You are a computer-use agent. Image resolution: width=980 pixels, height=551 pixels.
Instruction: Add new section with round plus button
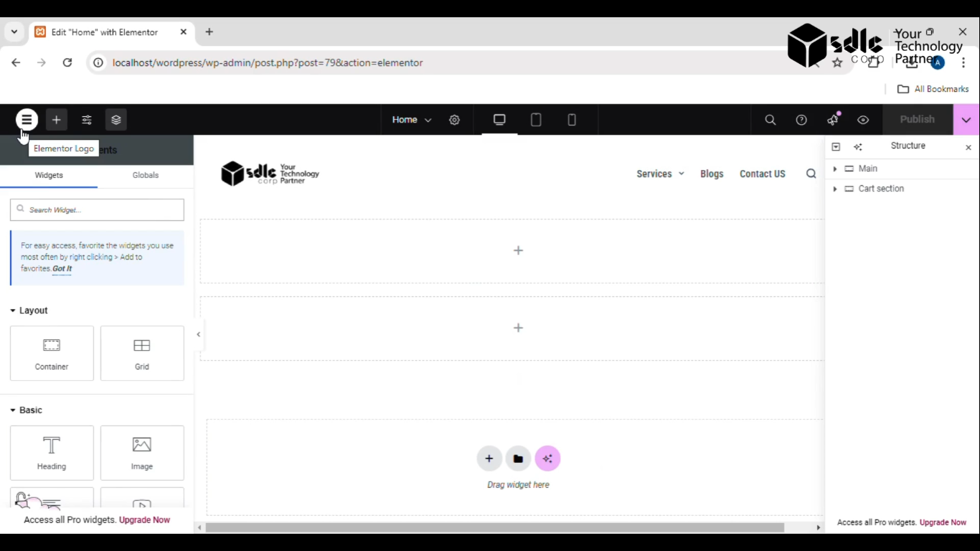point(489,458)
